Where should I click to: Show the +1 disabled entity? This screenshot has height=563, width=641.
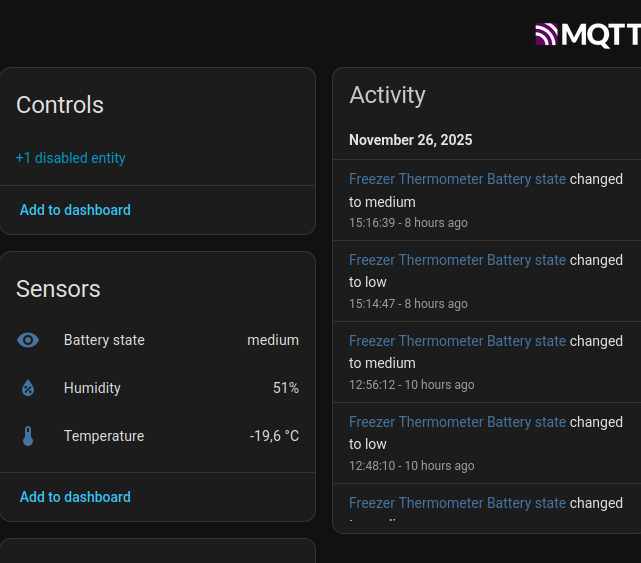(71, 158)
